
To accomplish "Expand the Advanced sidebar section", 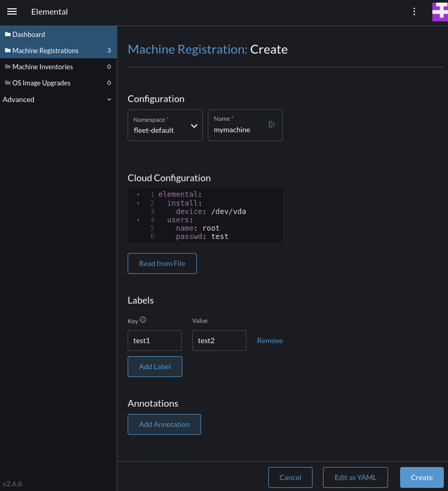I will pos(58,99).
